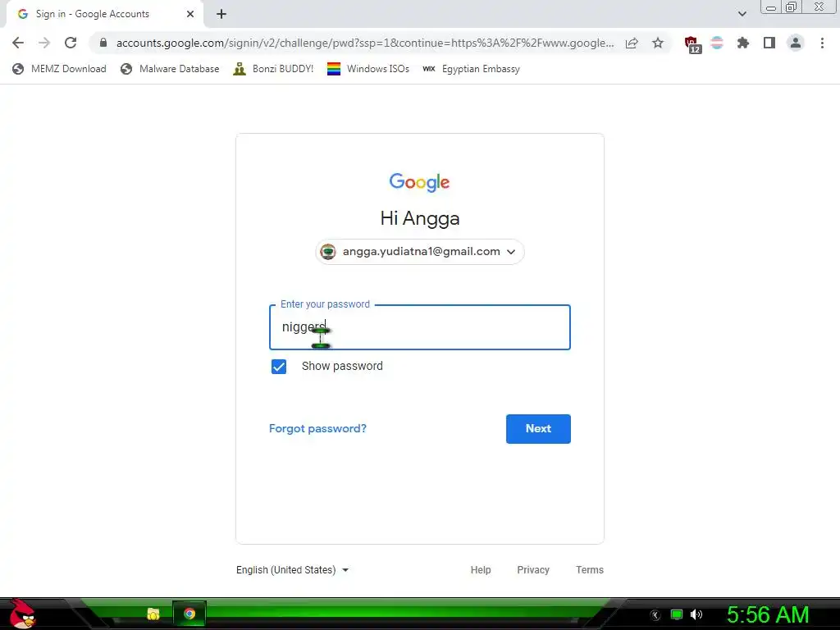View site info via the padlock icon
Viewport: 840px width, 630px height.
click(103, 43)
